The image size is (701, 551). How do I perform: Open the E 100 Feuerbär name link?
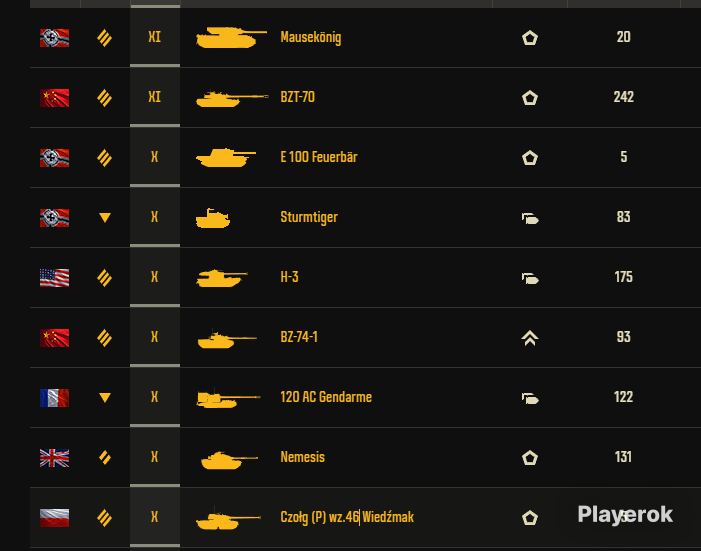(x=319, y=157)
